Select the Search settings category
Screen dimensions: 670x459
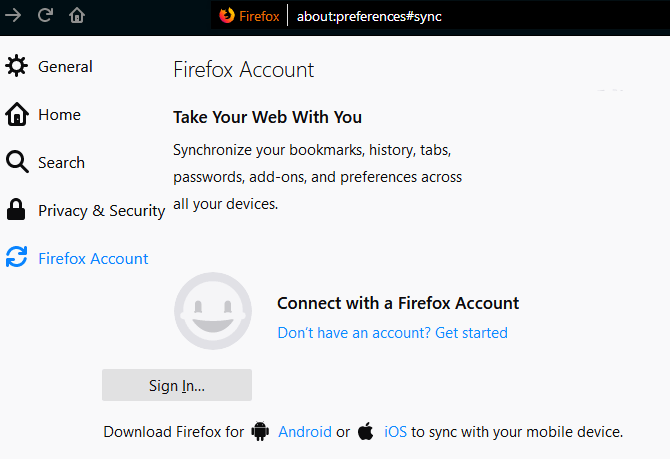point(61,162)
